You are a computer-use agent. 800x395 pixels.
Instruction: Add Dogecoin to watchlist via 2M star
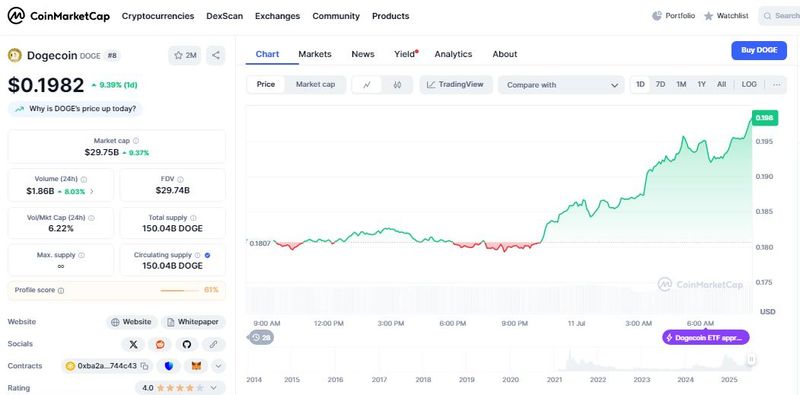pyautogui.click(x=185, y=56)
